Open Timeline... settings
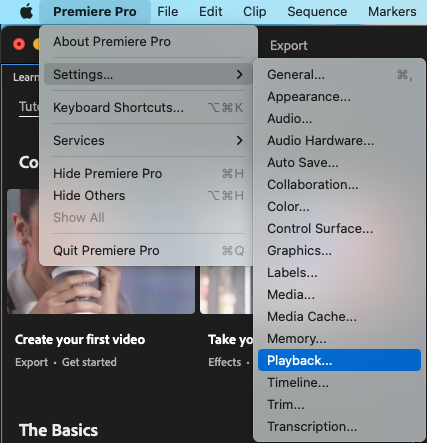 point(339,383)
